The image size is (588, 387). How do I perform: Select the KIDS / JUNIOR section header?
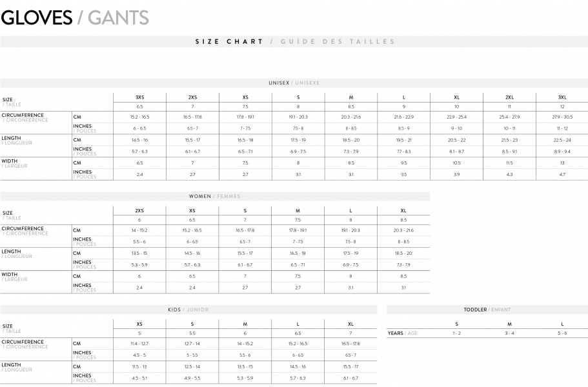tap(188, 310)
